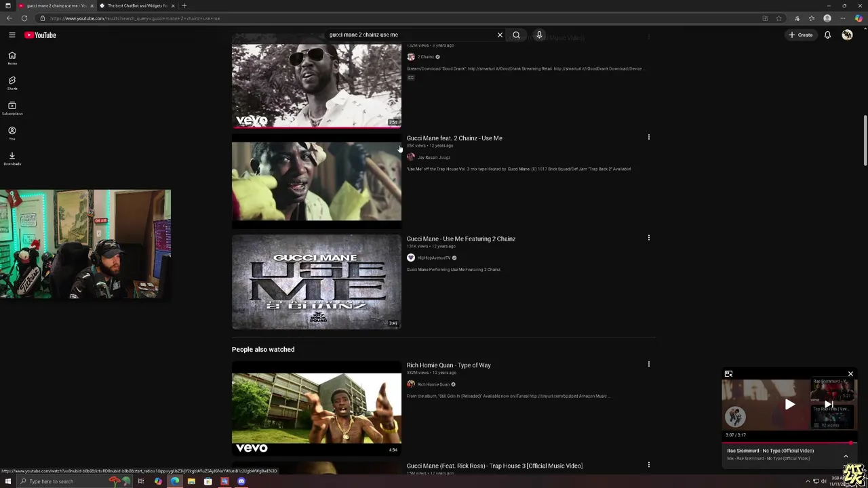Bookmark page with the star icon
Viewport: 868px width, 488px height.
(x=778, y=18)
